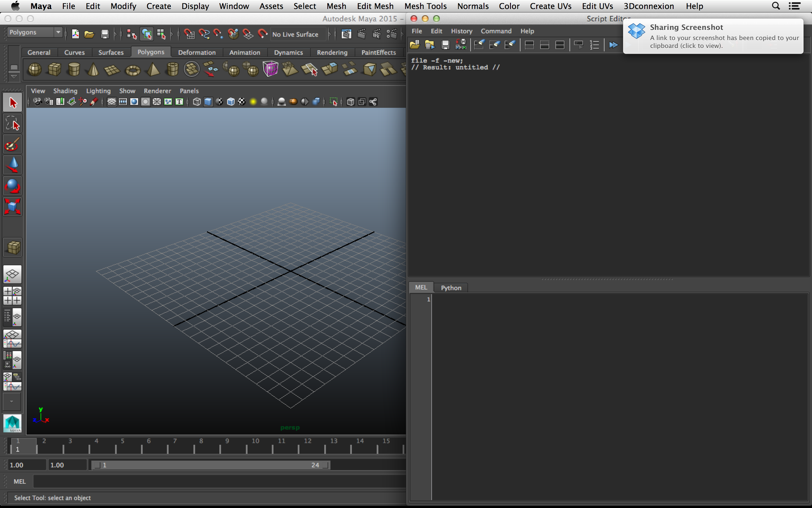Viewport: 812px width, 508px height.
Task: Toggle smooth shade all in viewport toolbar
Action: pos(208,102)
